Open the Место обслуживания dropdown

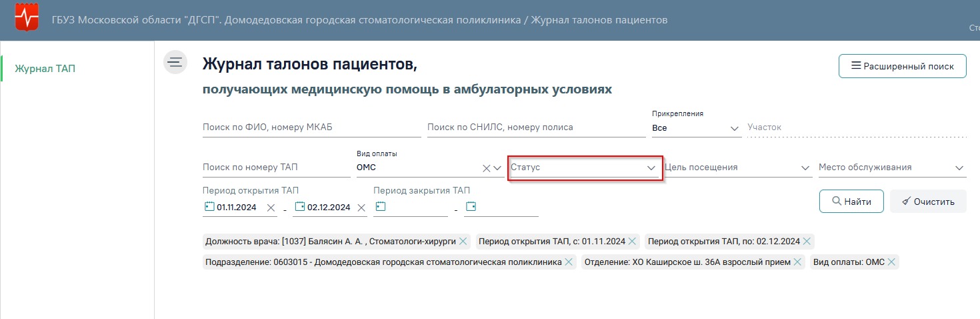892,168
